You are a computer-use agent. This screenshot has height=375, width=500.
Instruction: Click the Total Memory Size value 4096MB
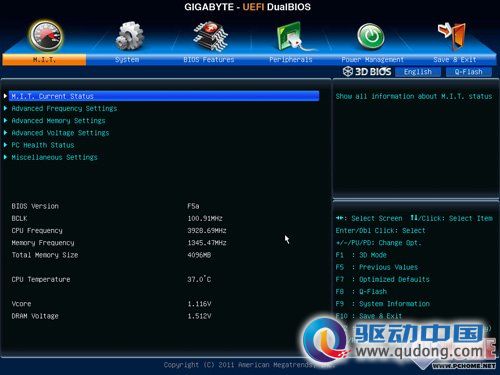(199, 255)
